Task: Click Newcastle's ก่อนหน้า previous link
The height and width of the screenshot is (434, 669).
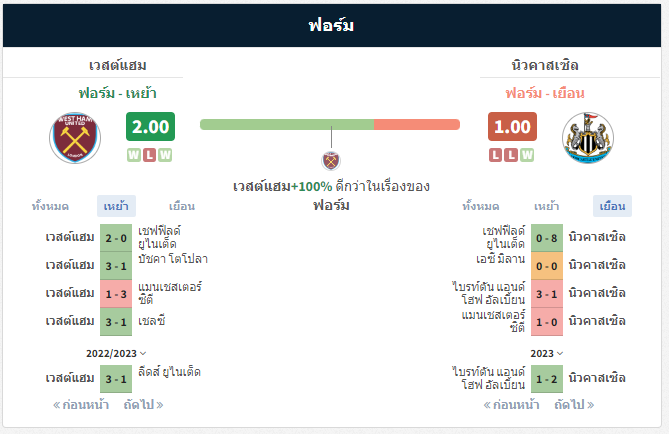Action: pyautogui.click(x=511, y=405)
